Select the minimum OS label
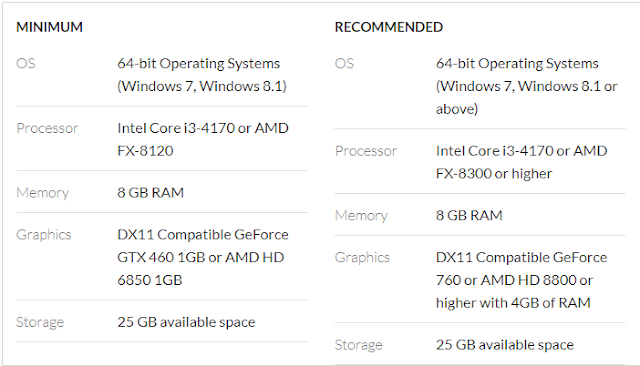640x366 pixels. pyautogui.click(x=26, y=63)
